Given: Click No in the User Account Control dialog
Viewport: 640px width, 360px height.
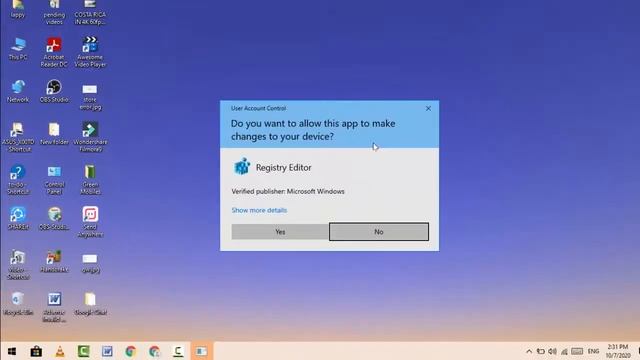Looking at the screenshot, I should click(379, 231).
